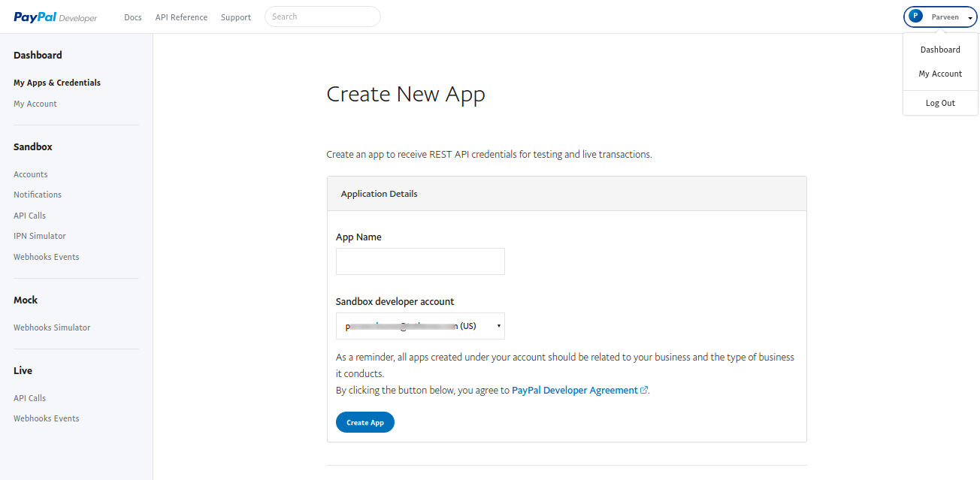This screenshot has width=980, height=480.
Task: Open Docs in the top navigation
Action: pyautogui.click(x=133, y=17)
